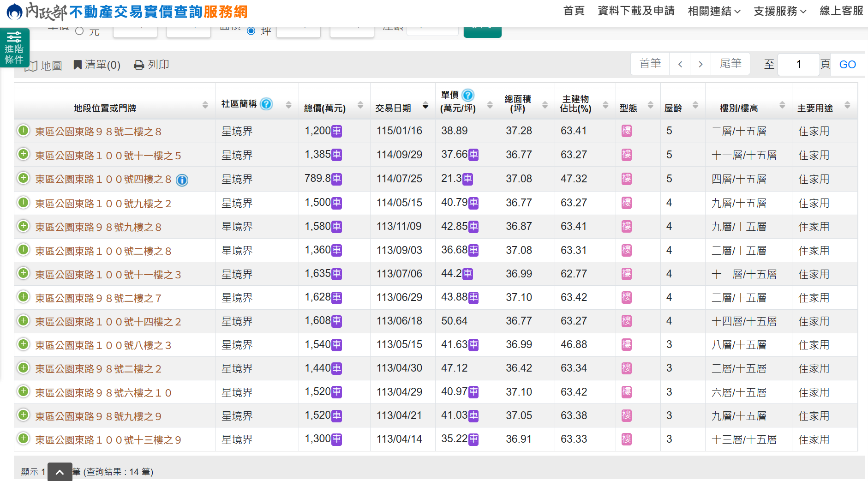The height and width of the screenshot is (481, 868).
Task: Go to 首頁 in top navigation
Action: 574,11
